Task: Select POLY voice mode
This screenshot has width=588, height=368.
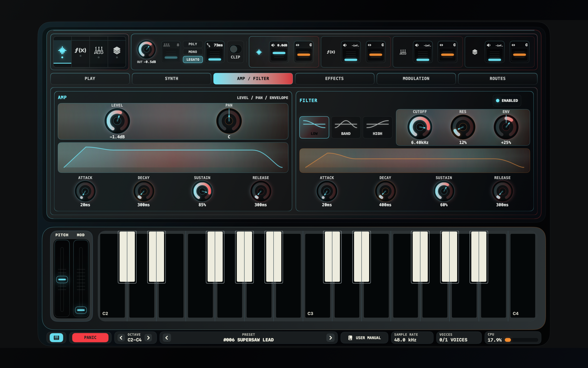Action: point(193,44)
